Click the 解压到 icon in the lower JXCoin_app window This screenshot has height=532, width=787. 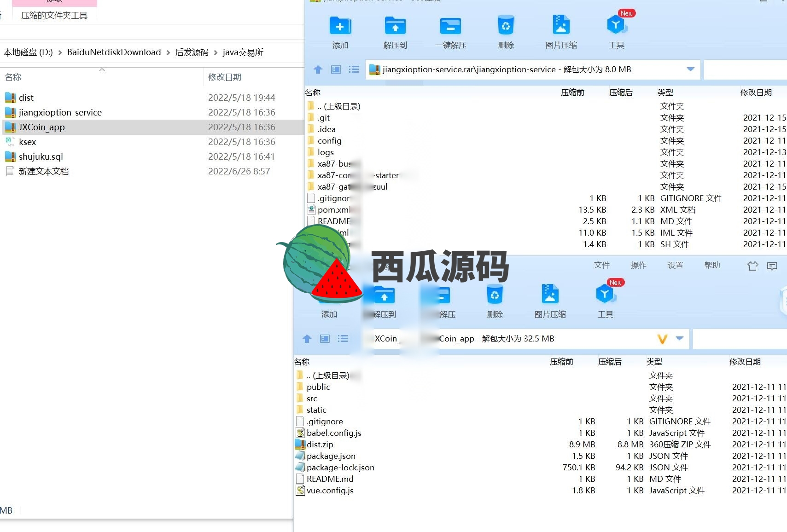[384, 295]
